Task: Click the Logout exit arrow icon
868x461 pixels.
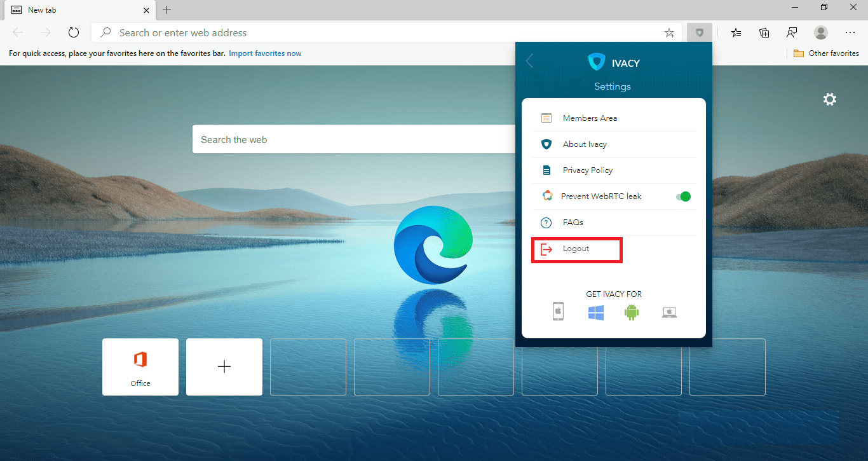Action: pyautogui.click(x=546, y=249)
